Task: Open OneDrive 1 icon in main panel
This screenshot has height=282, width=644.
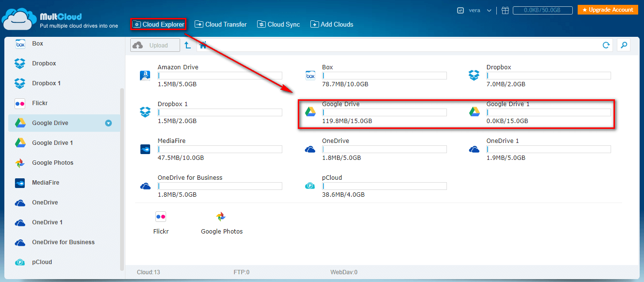Action: [x=474, y=149]
